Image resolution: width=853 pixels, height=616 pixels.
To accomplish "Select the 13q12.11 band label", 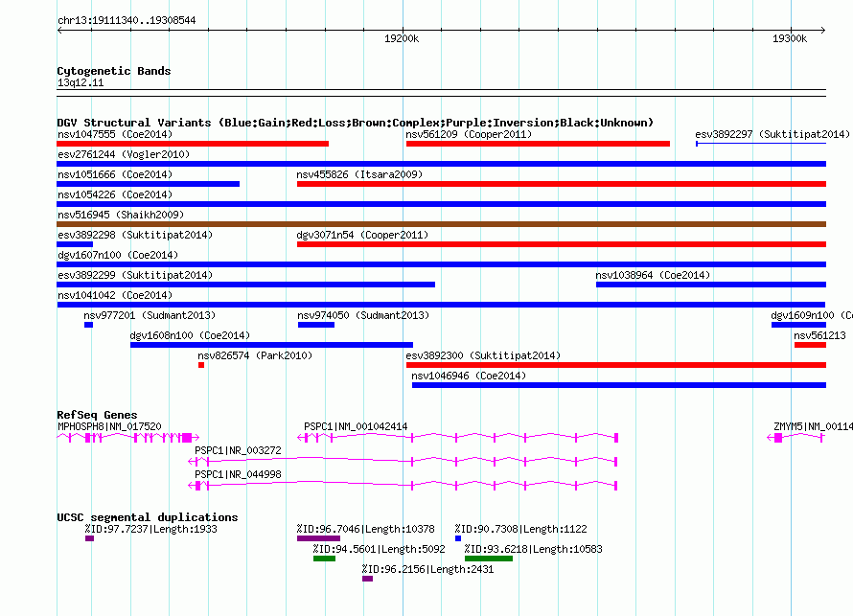I will [81, 82].
